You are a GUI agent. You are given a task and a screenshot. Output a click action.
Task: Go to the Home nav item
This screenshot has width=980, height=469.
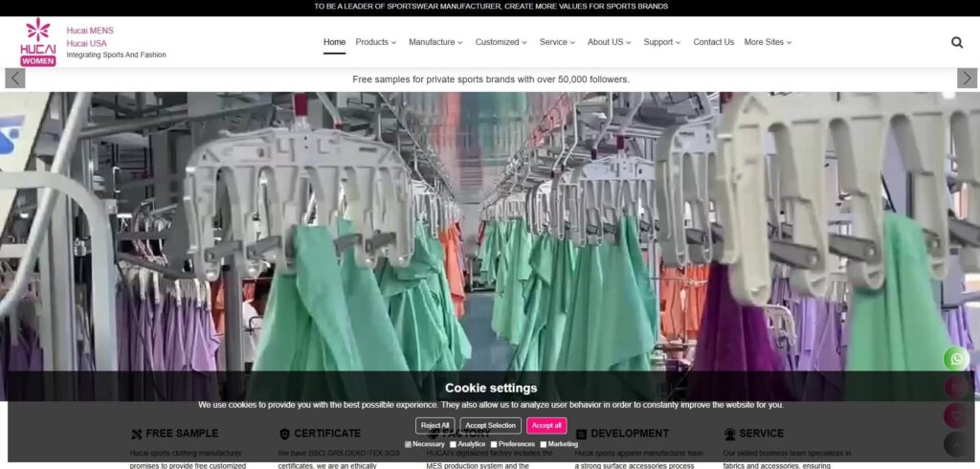[x=334, y=42]
